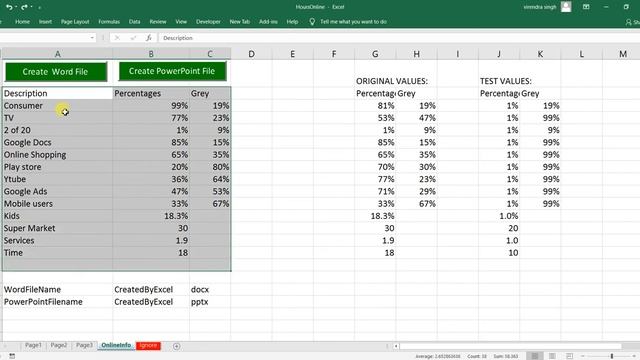Click the horizontal scrollbar track
The image size is (640, 360).
coord(510,346)
